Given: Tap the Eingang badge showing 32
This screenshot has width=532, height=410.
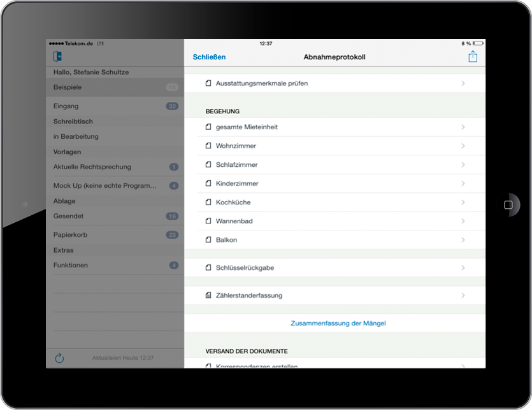Looking at the screenshot, I should coord(172,106).
